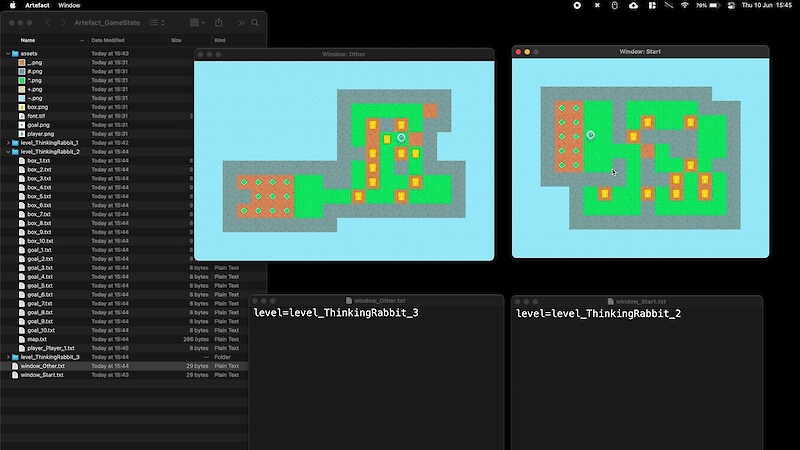Image resolution: width=800 pixels, height=450 pixels.
Task: Sort by the Kind column header
Action: [x=220, y=40]
